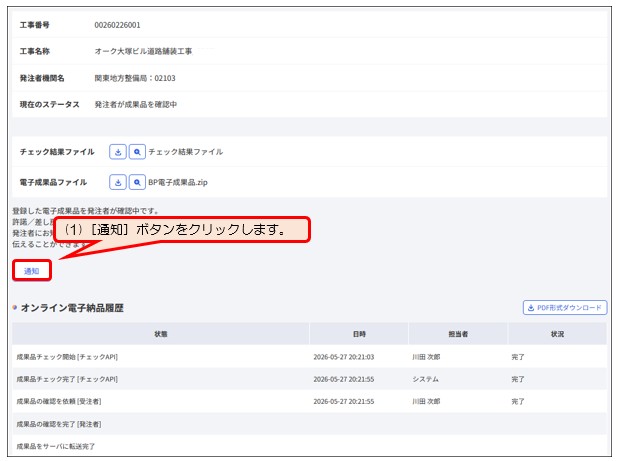Click the 通知 button
Image resolution: width=619 pixels, height=461 pixels.
[32, 271]
